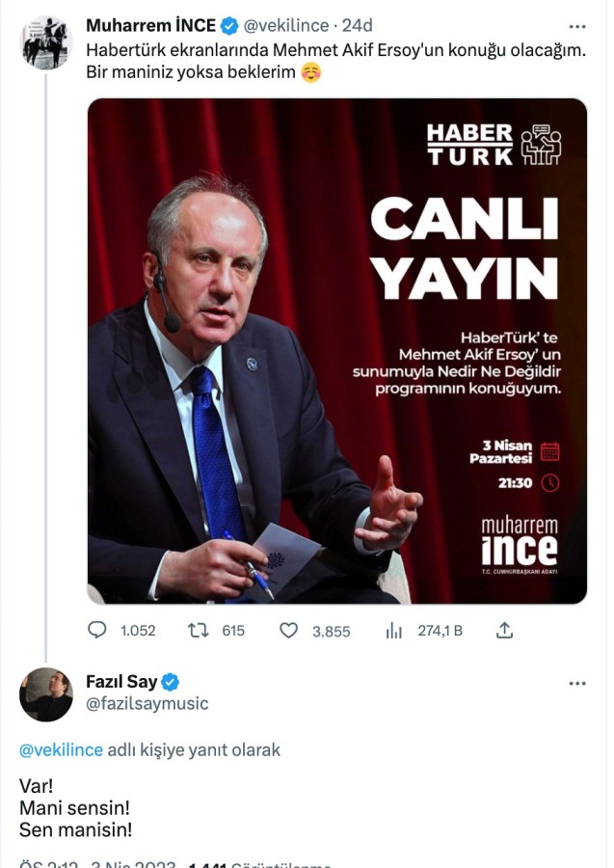Open tweet analytics views icon
The image size is (614, 868).
click(393, 630)
